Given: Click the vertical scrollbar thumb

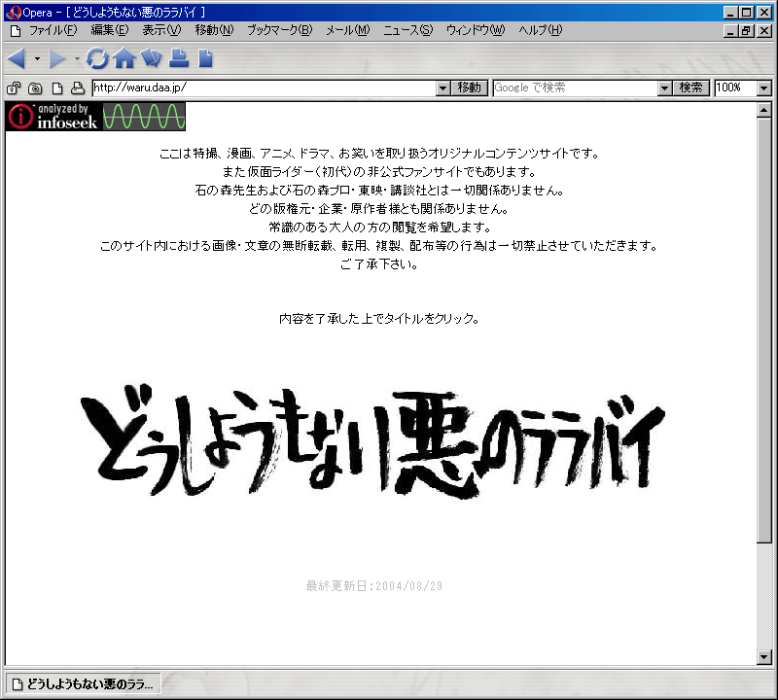Looking at the screenshot, I should pyautogui.click(x=764, y=330).
